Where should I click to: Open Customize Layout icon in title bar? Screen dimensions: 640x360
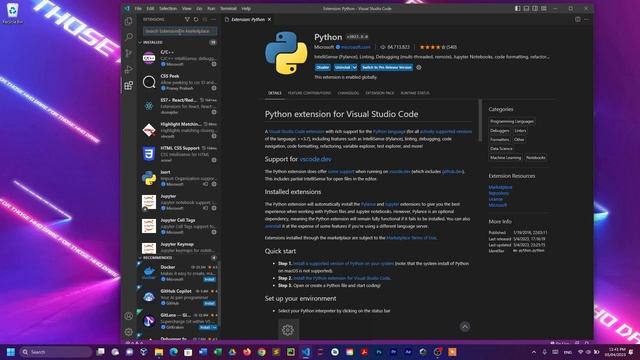tap(544, 8)
